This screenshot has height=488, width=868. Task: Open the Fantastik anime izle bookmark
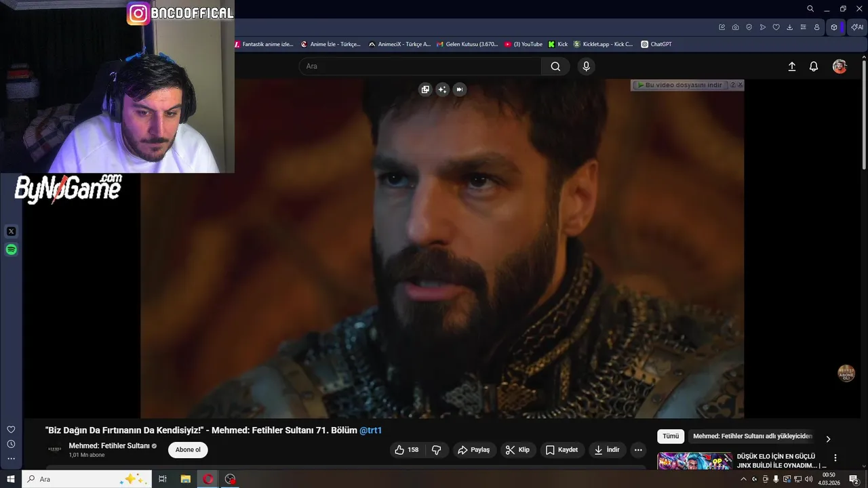click(264, 44)
